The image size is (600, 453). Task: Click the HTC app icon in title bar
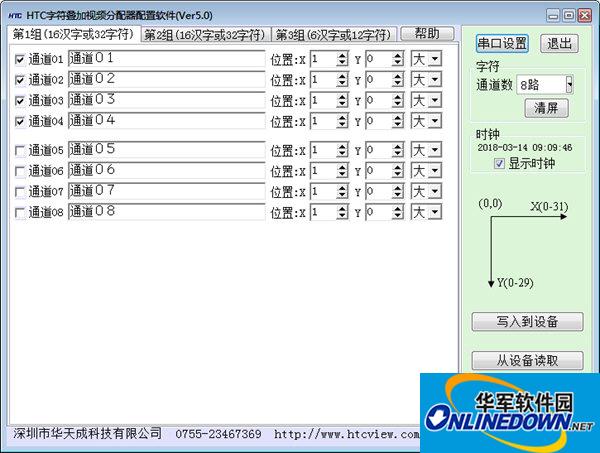pyautogui.click(x=14, y=14)
